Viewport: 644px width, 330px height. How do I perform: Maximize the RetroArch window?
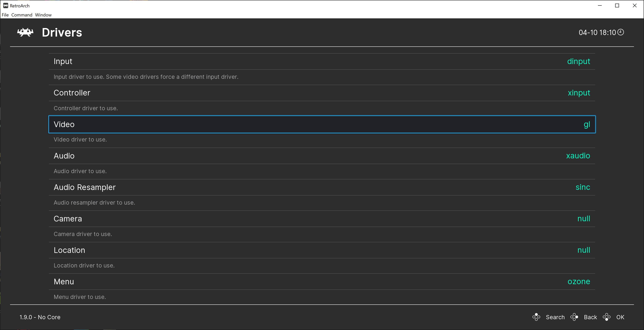click(617, 5)
